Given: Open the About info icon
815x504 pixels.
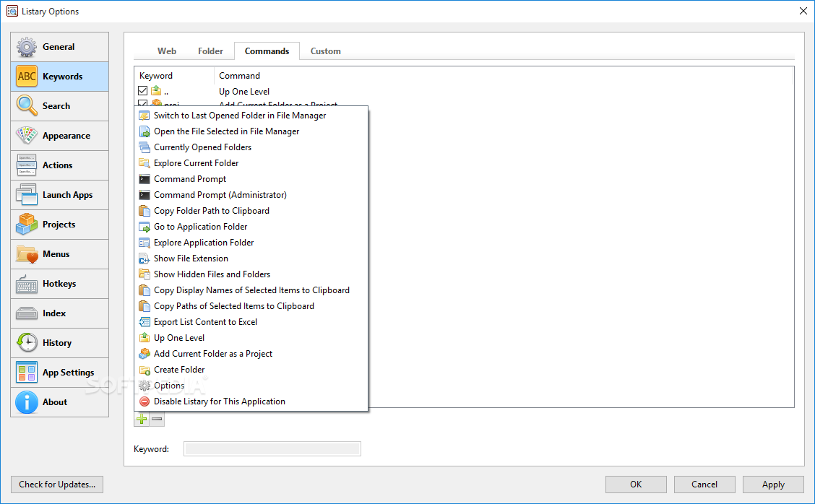Looking at the screenshot, I should tap(27, 402).
